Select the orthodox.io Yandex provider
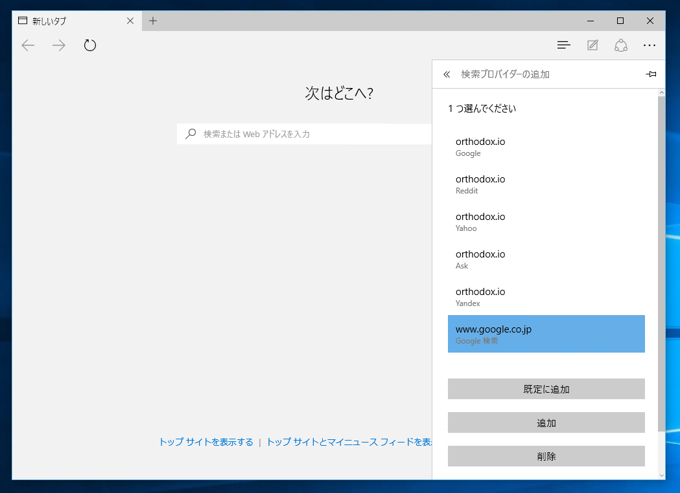The width and height of the screenshot is (680, 493). 546,297
